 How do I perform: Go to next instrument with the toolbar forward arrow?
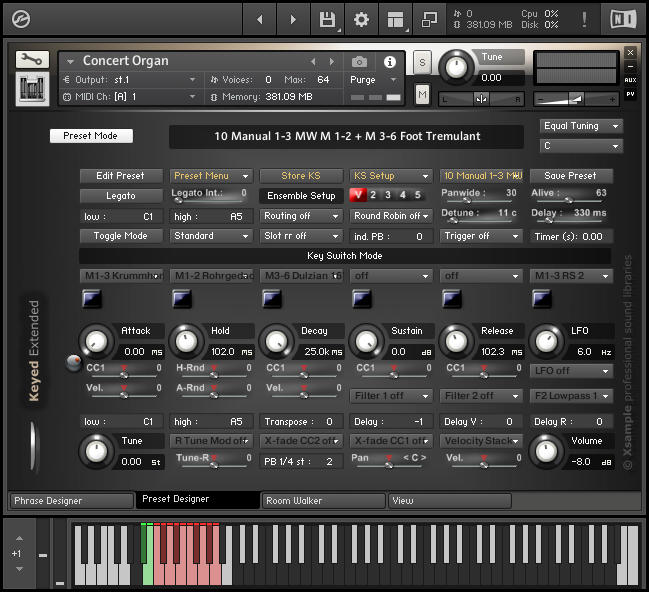point(293,19)
